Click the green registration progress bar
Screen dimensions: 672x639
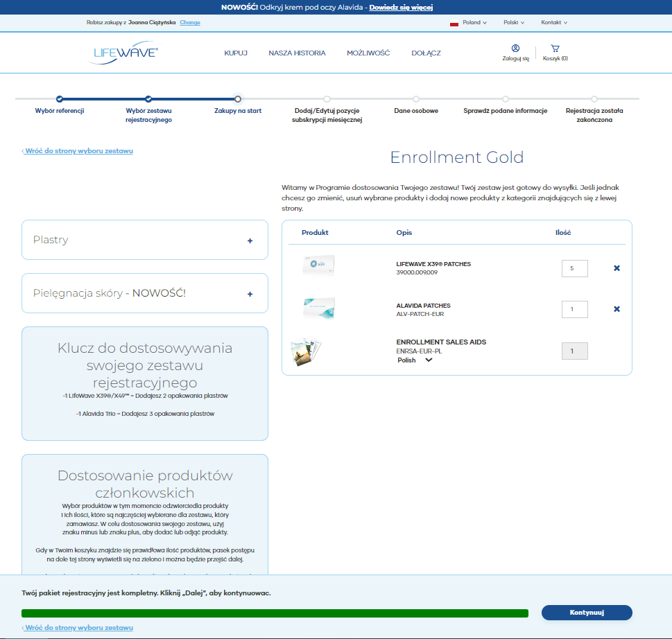(275, 613)
